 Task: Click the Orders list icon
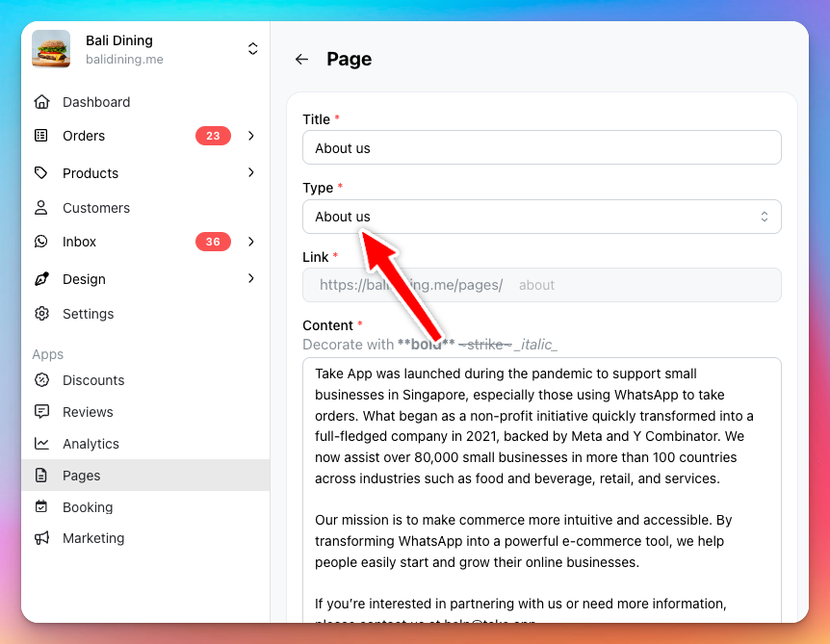click(x=40, y=136)
